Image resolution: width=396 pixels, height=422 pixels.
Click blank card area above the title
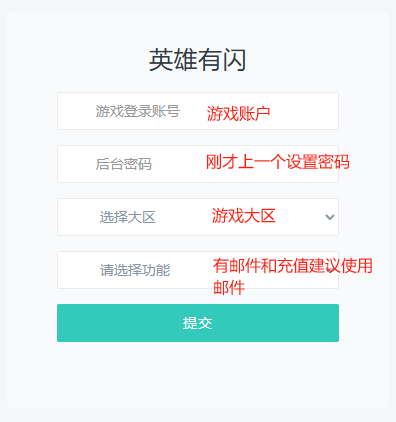[198, 28]
